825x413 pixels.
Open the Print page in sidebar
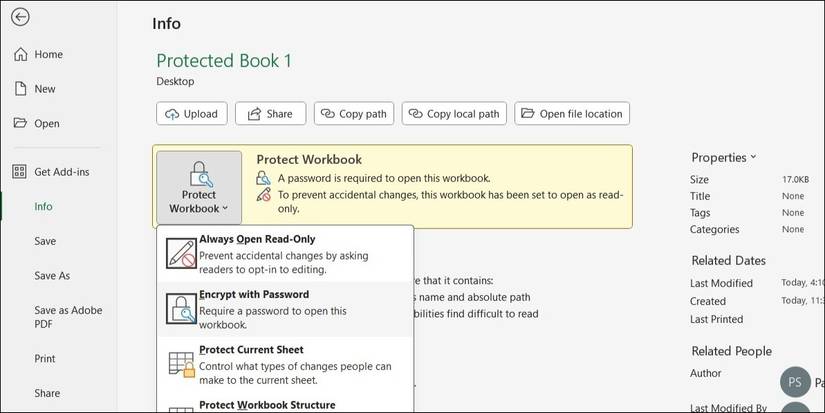[45, 359]
